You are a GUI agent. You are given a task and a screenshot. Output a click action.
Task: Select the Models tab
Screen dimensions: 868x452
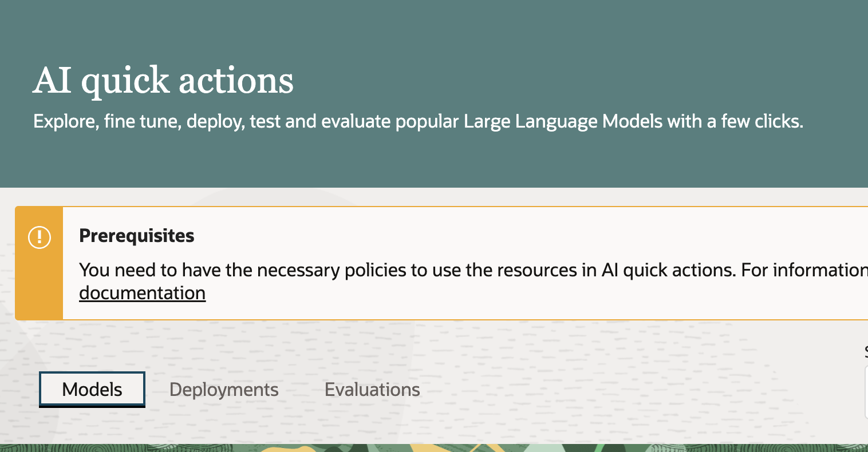92,390
